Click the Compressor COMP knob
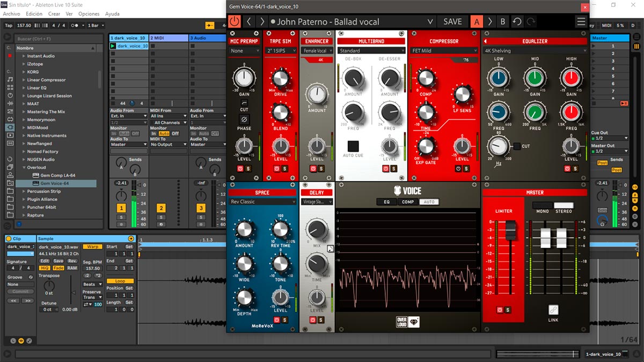This screenshot has width=644, height=362. [426, 78]
